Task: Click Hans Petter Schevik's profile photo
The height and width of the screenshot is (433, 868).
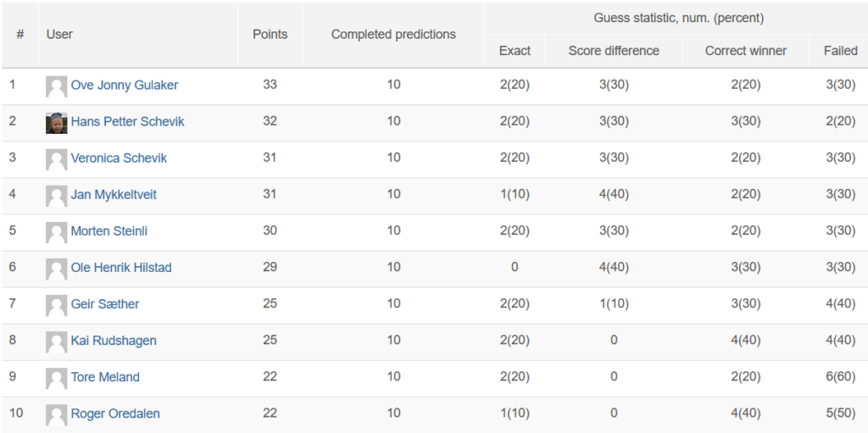Action: 57,123
